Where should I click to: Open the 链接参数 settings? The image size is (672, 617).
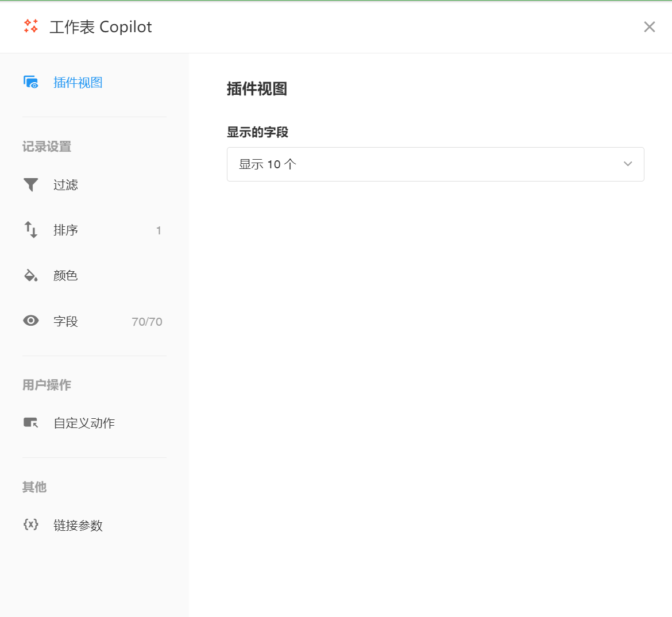[78, 525]
